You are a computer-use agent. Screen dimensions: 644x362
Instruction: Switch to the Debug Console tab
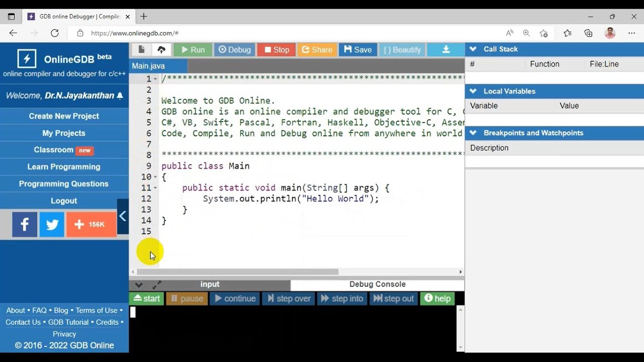[377, 284]
